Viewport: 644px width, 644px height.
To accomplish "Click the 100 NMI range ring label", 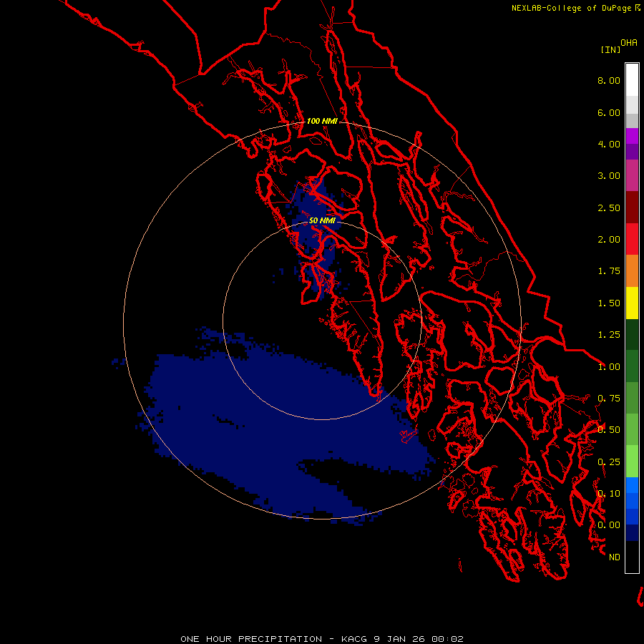I will click(322, 121).
